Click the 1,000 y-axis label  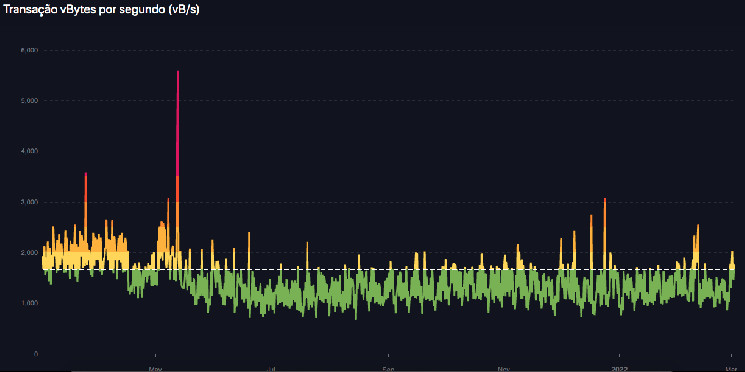(x=29, y=303)
